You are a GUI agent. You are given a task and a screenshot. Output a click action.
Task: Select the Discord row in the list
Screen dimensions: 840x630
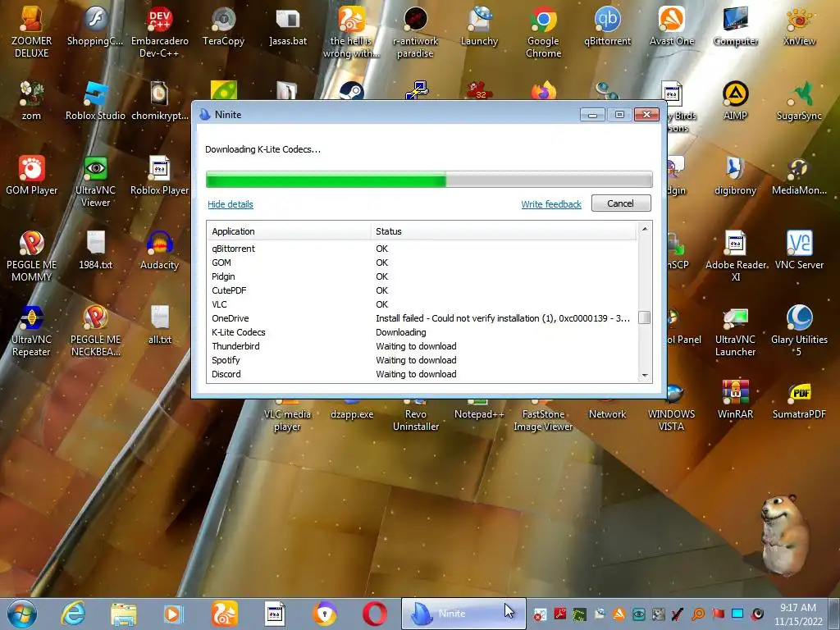click(422, 374)
